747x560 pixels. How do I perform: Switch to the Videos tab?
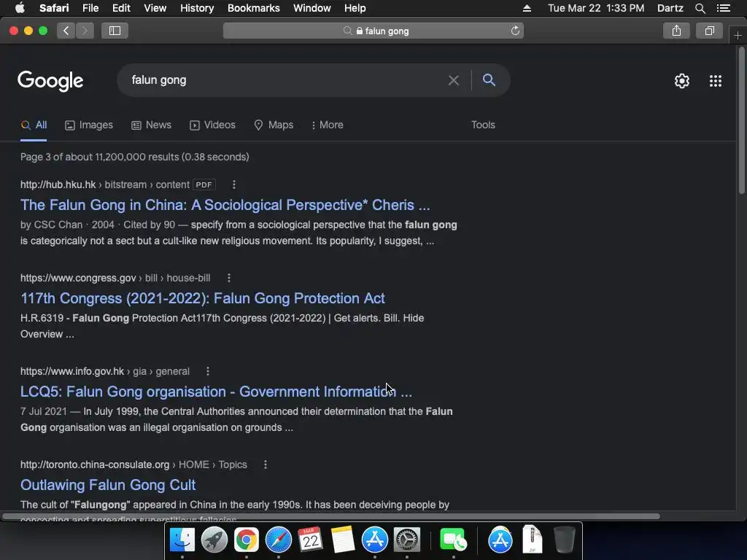tap(212, 125)
